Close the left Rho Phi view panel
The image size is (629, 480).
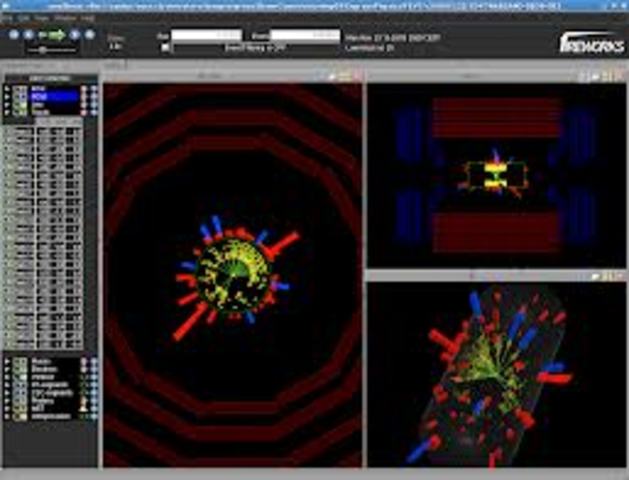pyautogui.click(x=358, y=76)
